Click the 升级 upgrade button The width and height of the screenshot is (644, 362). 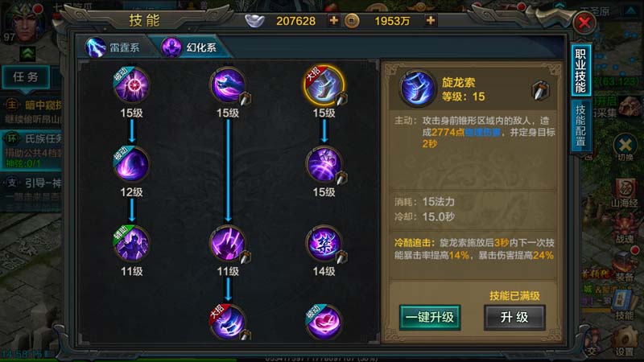coord(514,317)
